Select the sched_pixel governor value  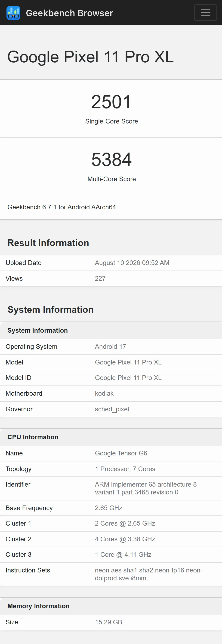112,409
